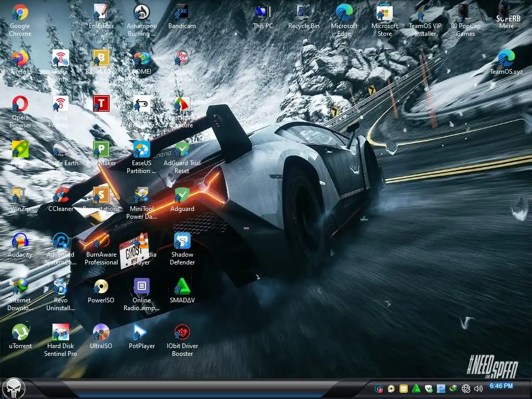532x399 pixels.
Task: Select the Stellar Data Recovery icon
Action: point(142,104)
